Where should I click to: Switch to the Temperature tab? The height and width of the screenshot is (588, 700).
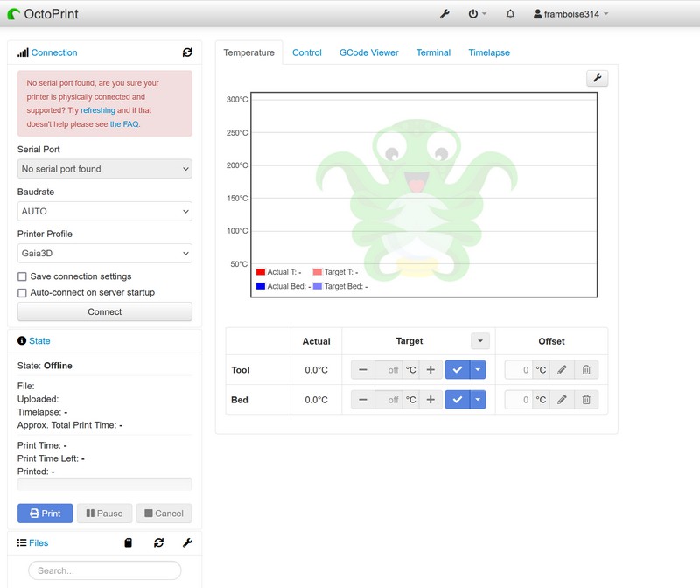tap(248, 52)
